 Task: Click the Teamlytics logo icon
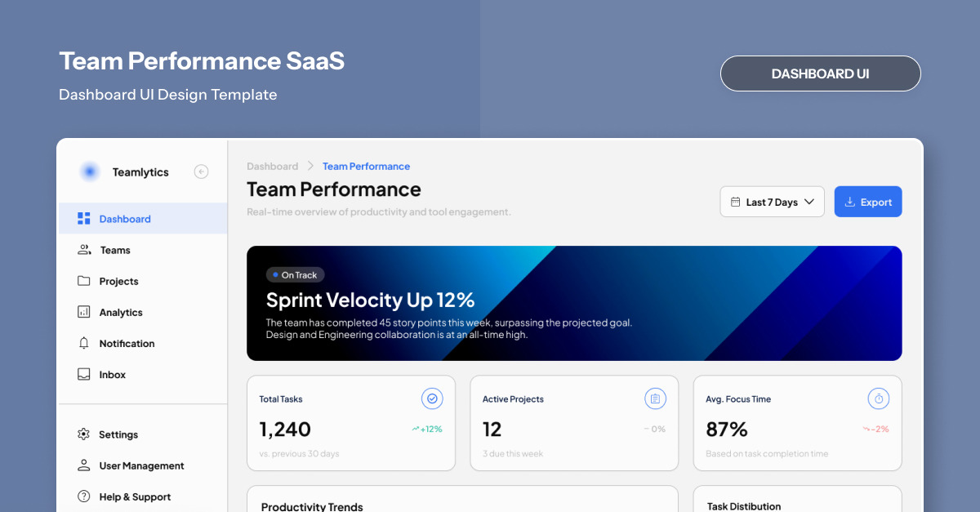(90, 171)
